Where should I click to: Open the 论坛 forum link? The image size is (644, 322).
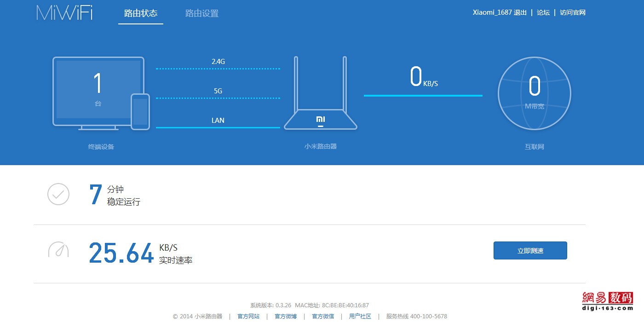543,12
